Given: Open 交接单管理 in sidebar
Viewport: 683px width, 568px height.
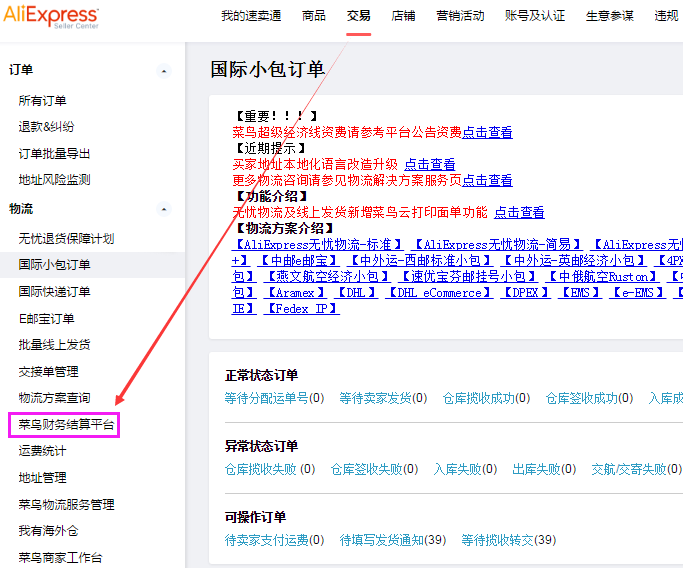Looking at the screenshot, I should click(x=48, y=372).
